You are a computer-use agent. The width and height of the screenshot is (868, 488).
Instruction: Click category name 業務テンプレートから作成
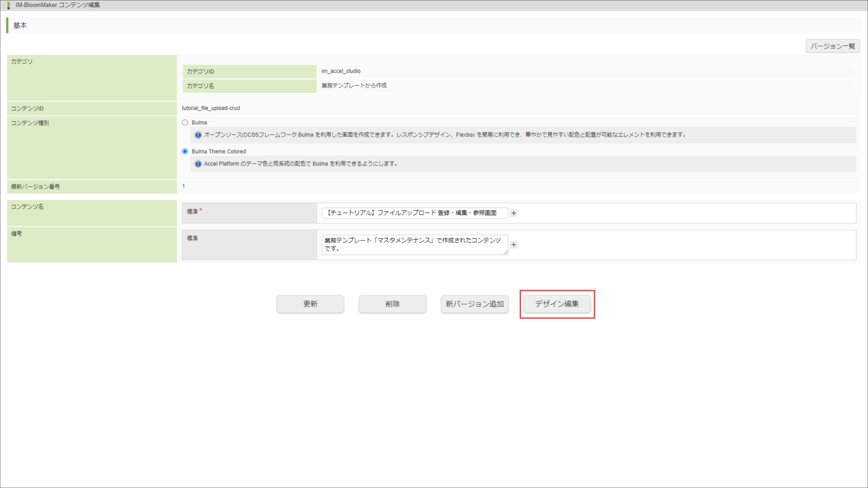[354, 85]
